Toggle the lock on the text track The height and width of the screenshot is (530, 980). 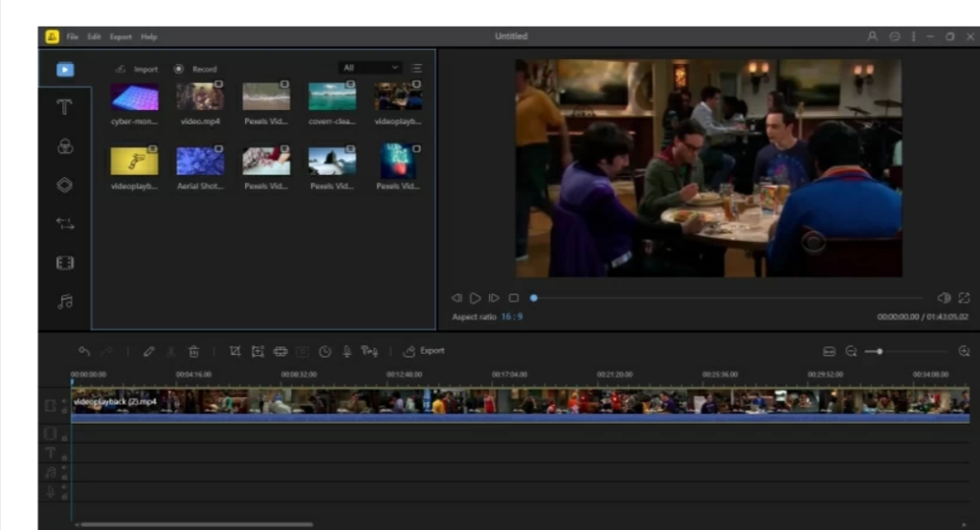[x=64, y=457]
